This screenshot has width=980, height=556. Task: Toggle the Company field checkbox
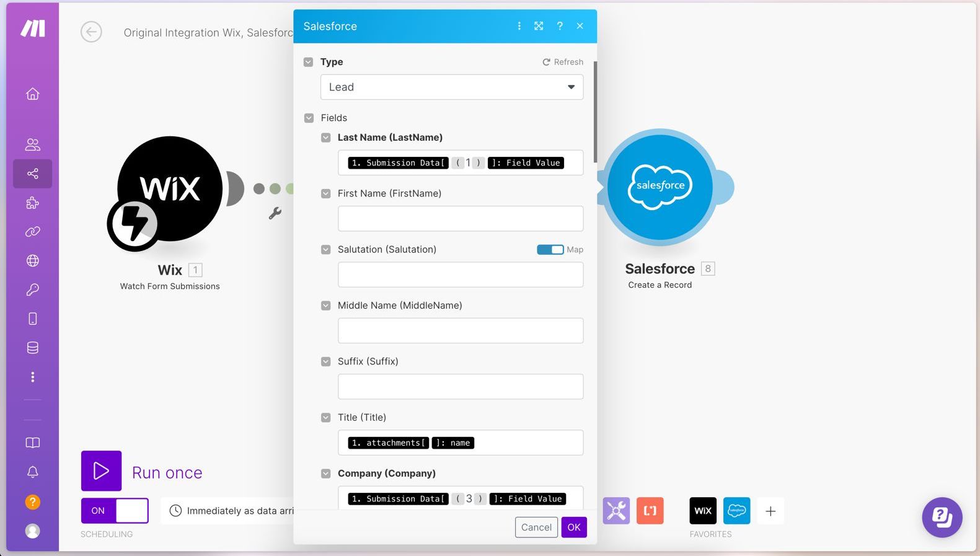tap(326, 474)
